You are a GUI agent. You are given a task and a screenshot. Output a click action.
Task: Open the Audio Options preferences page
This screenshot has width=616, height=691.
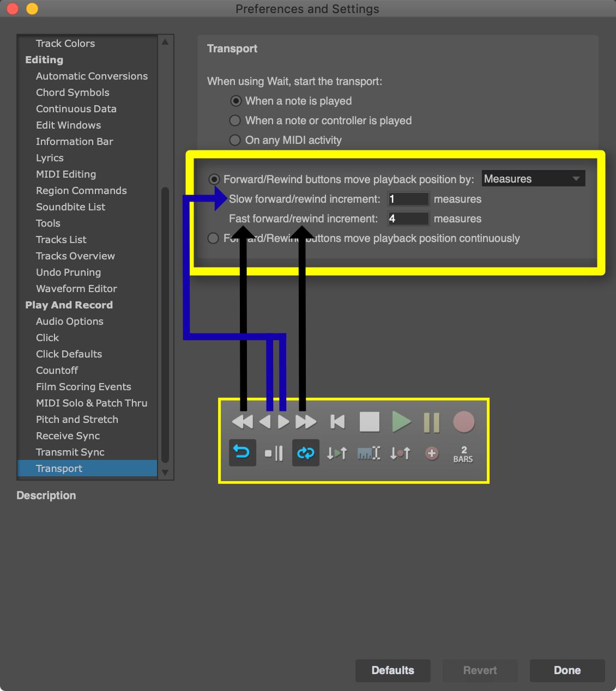[x=69, y=322]
